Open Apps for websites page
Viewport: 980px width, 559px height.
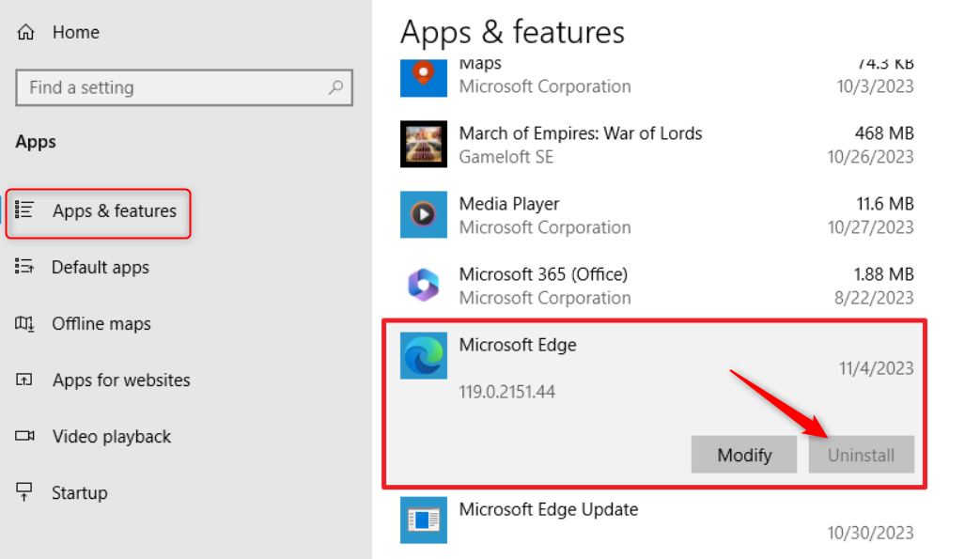(x=120, y=380)
